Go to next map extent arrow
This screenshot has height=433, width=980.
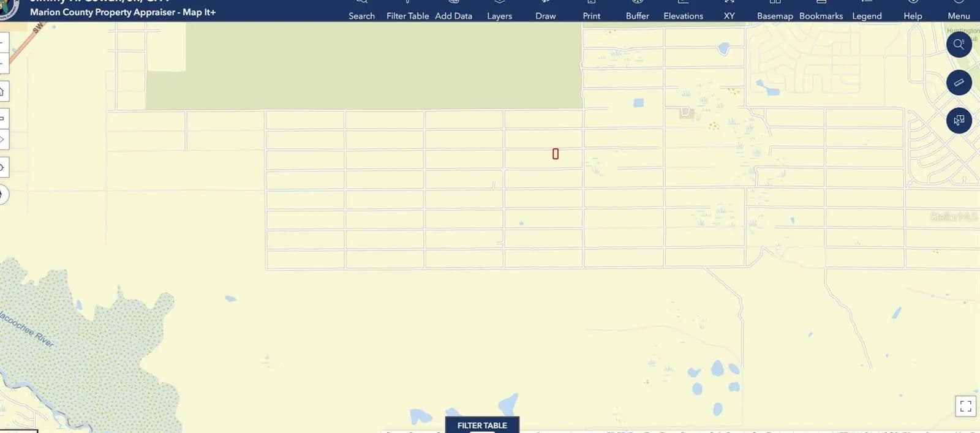(x=2, y=140)
